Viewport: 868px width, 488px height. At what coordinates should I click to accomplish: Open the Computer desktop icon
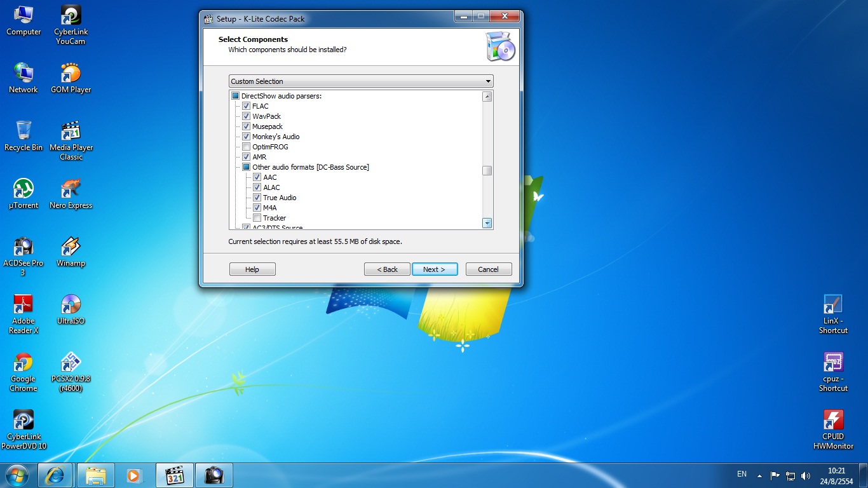[x=24, y=20]
